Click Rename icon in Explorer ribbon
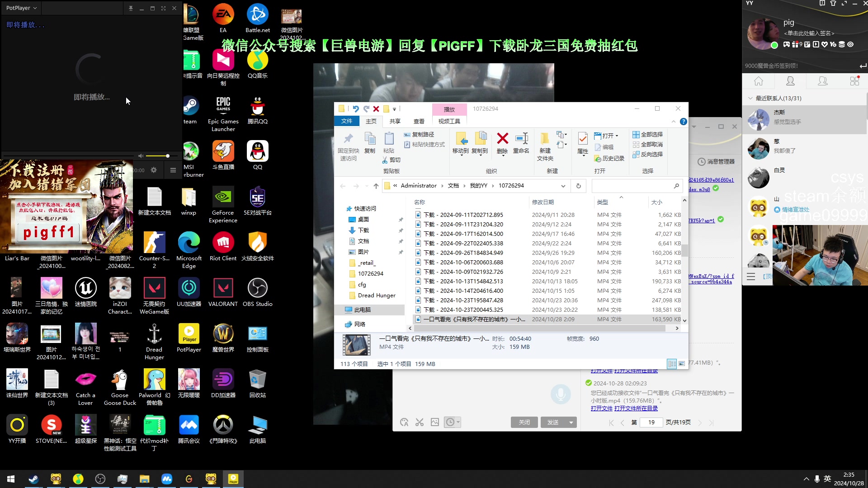 click(x=521, y=143)
